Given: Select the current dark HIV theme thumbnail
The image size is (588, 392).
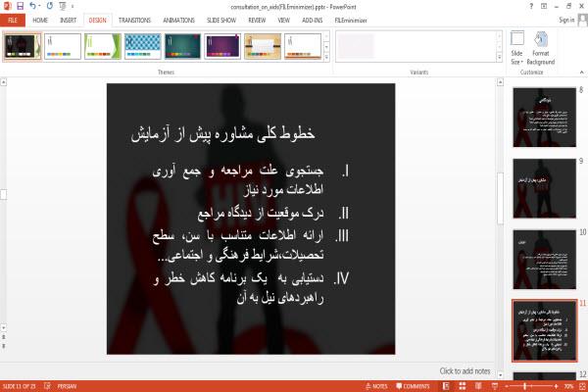Looking at the screenshot, I should point(23,46).
